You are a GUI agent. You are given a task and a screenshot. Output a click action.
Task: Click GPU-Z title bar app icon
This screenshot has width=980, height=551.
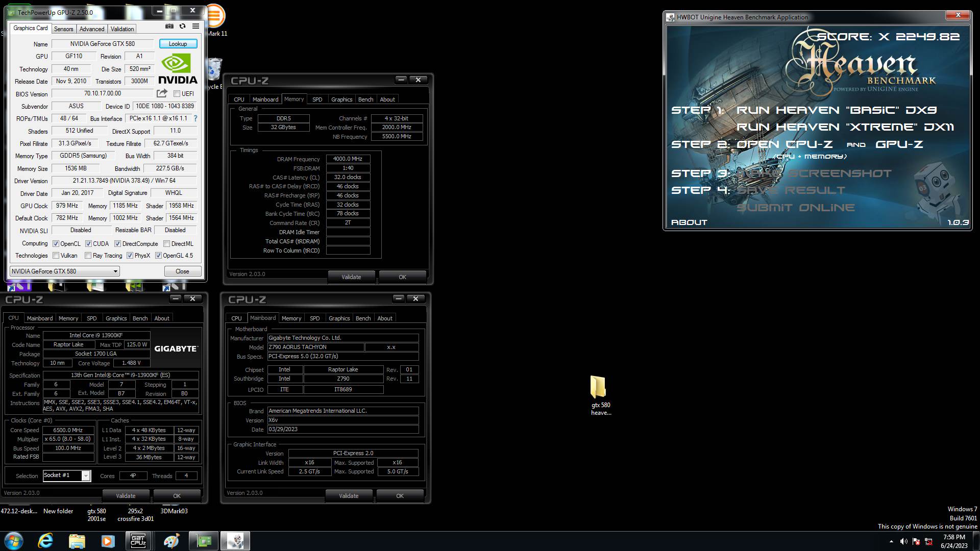pos(12,12)
